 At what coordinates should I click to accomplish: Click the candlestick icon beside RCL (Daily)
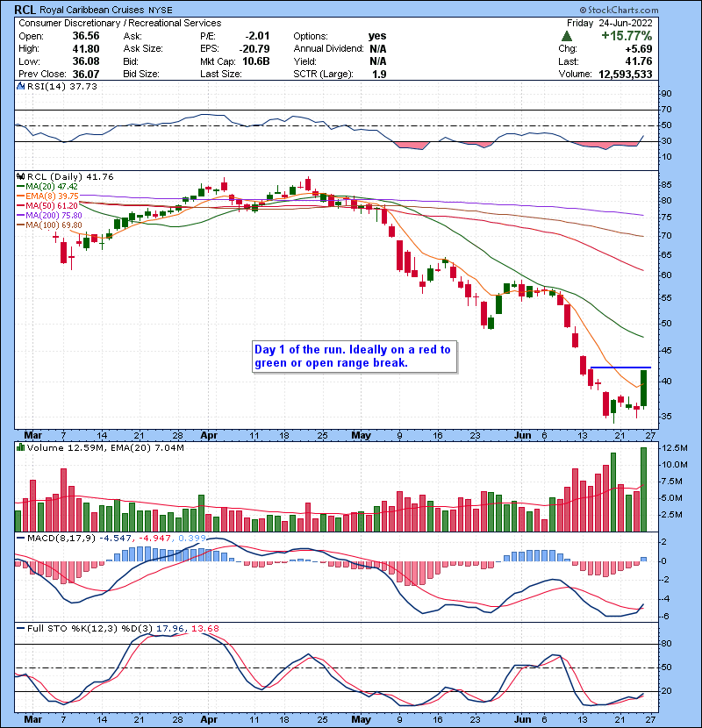click(20, 176)
